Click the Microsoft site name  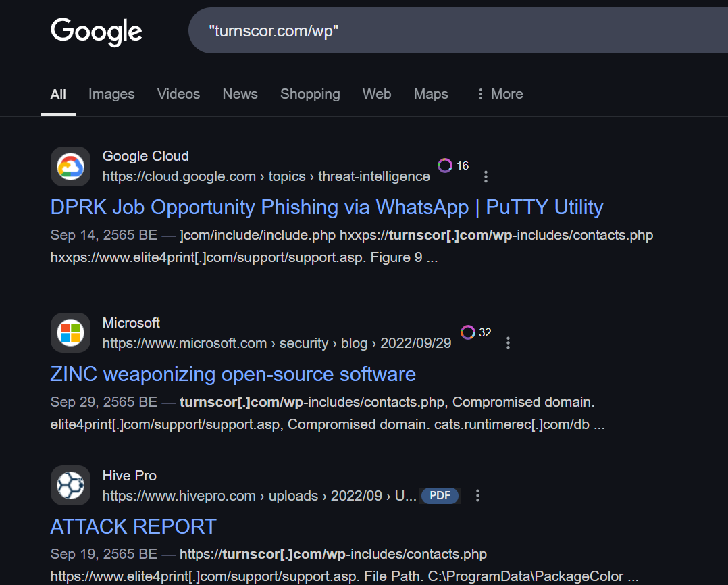coord(131,323)
